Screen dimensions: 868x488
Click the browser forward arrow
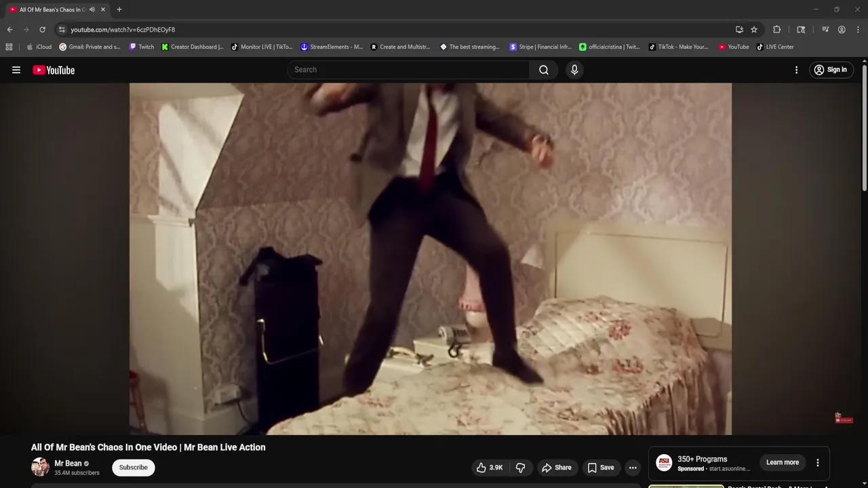pyautogui.click(x=26, y=30)
